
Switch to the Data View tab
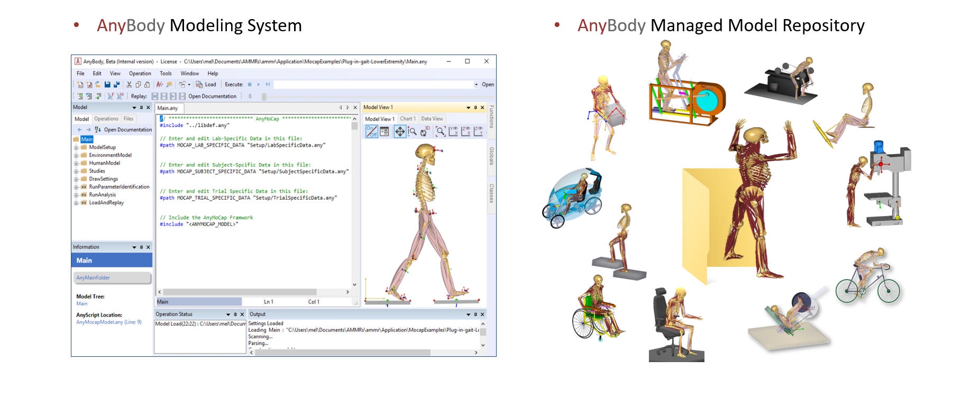[432, 119]
